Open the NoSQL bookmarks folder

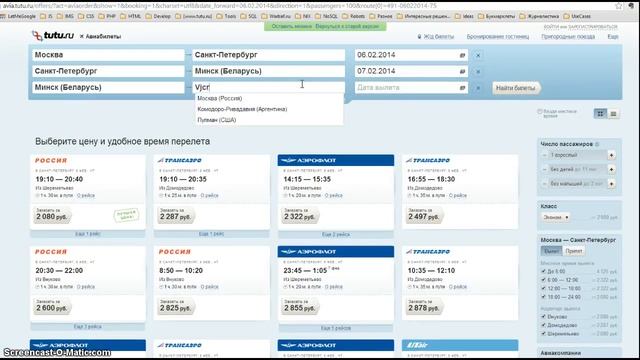tap(326, 16)
